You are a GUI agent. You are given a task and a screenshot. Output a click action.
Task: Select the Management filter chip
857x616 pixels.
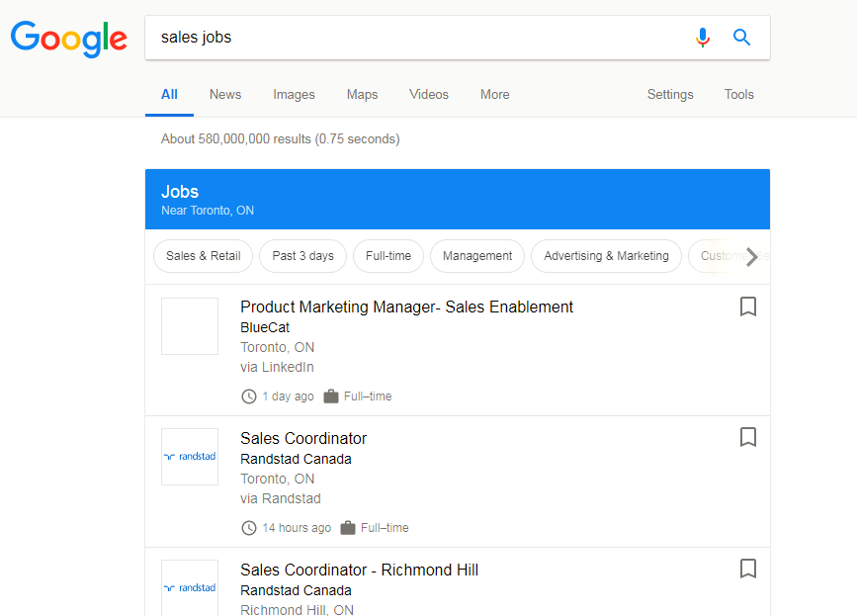click(477, 256)
